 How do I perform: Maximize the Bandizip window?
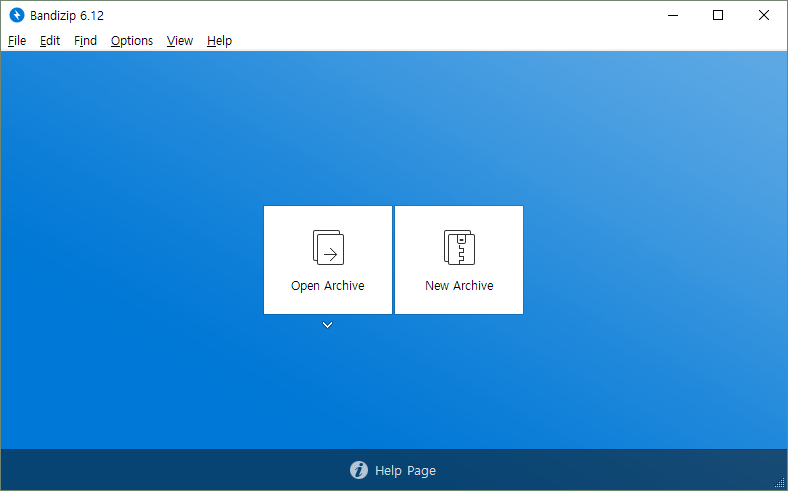(717, 15)
